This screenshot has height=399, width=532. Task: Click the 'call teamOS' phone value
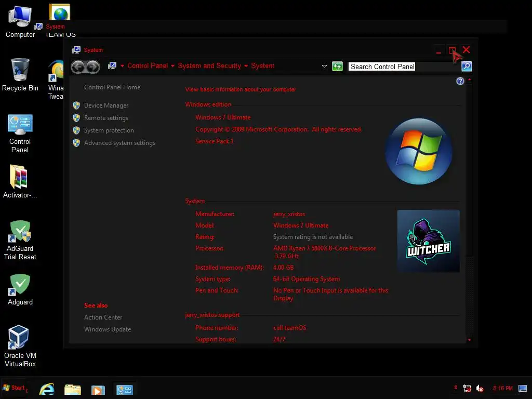pyautogui.click(x=290, y=328)
